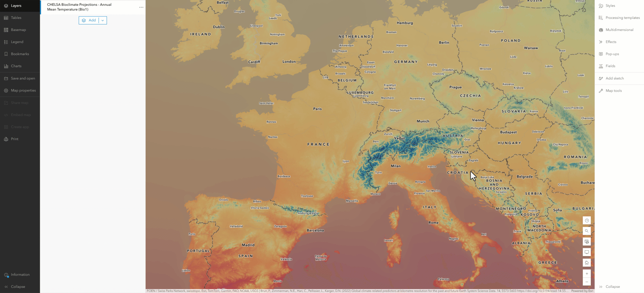Viewport: 644px width, 293px height.
Task: Click the full-screen monitor icon
Action: pyautogui.click(x=587, y=252)
